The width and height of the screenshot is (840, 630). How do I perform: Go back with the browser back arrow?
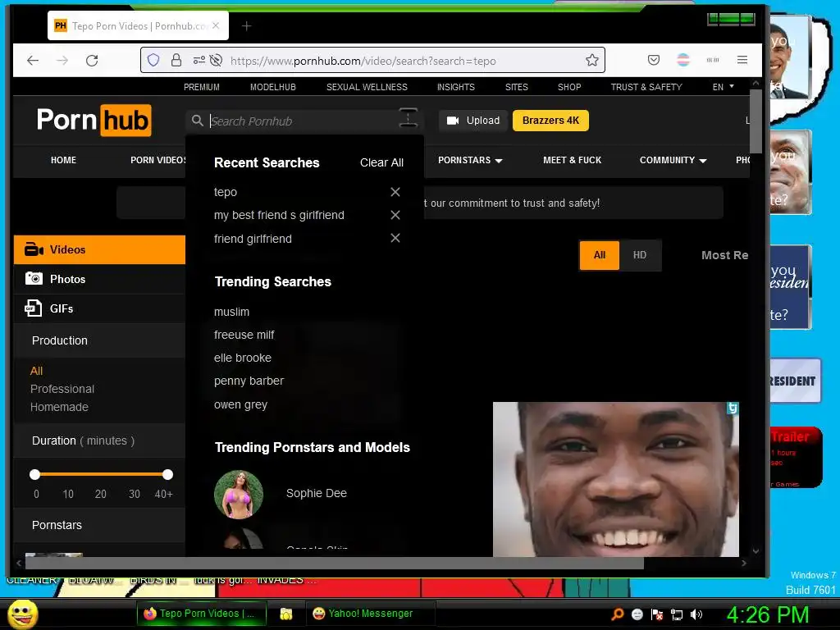coord(33,61)
